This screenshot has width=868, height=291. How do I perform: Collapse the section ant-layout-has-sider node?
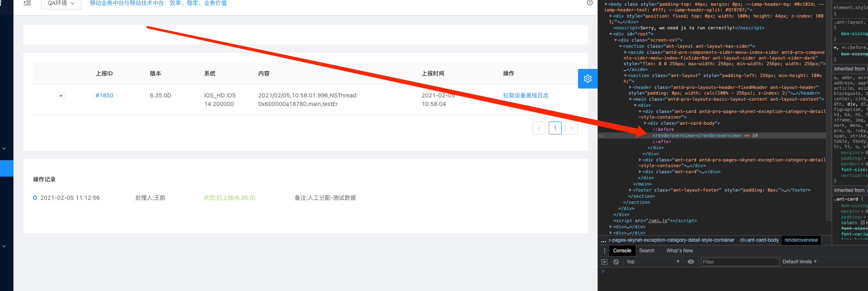coord(620,46)
